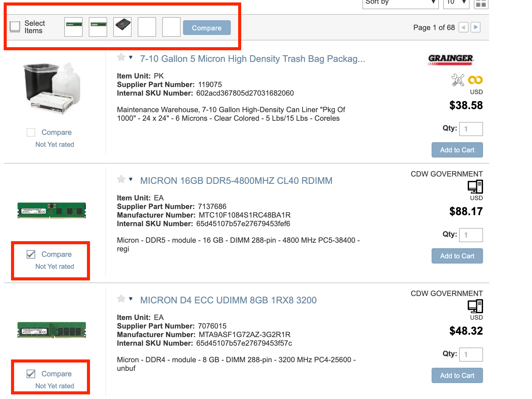Click the $88.17 price
This screenshot has width=532, height=399.
466,211
